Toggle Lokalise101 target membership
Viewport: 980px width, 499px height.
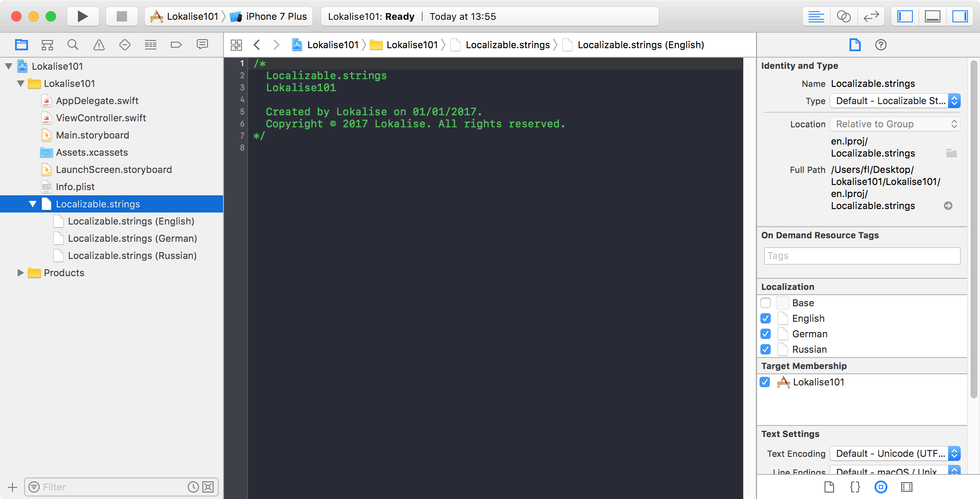(765, 382)
